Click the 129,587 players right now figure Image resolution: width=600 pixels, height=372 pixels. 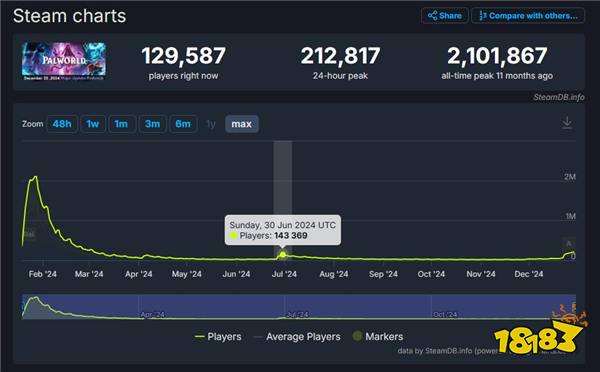tap(184, 56)
